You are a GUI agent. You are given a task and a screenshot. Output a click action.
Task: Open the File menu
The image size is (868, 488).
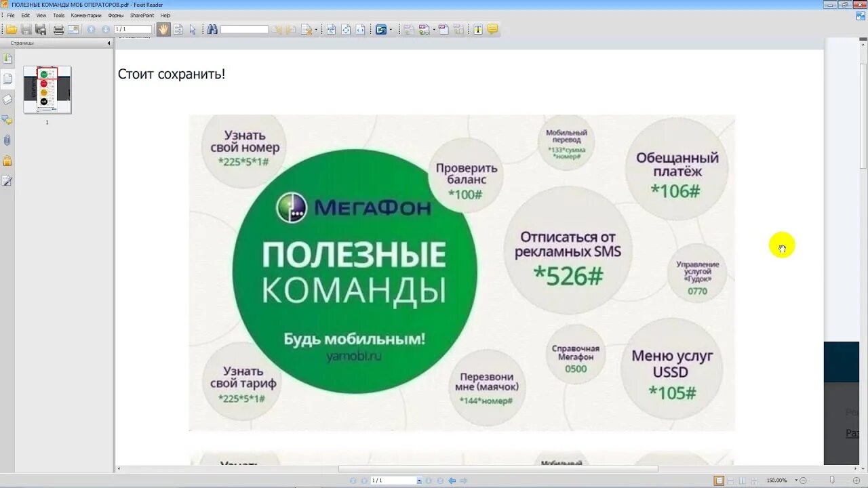click(11, 15)
